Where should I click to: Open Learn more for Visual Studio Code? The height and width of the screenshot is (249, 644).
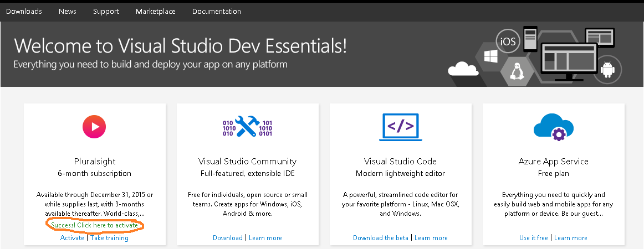coord(431,238)
